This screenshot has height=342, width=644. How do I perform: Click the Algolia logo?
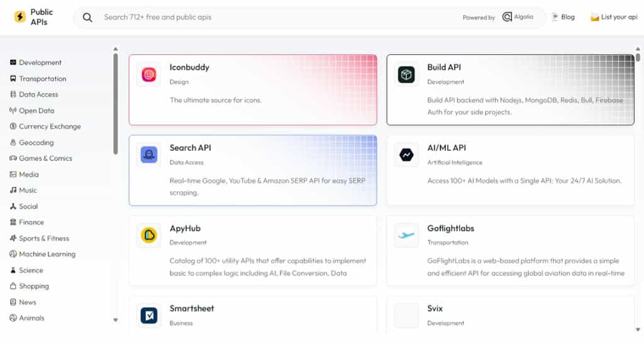pyautogui.click(x=518, y=17)
